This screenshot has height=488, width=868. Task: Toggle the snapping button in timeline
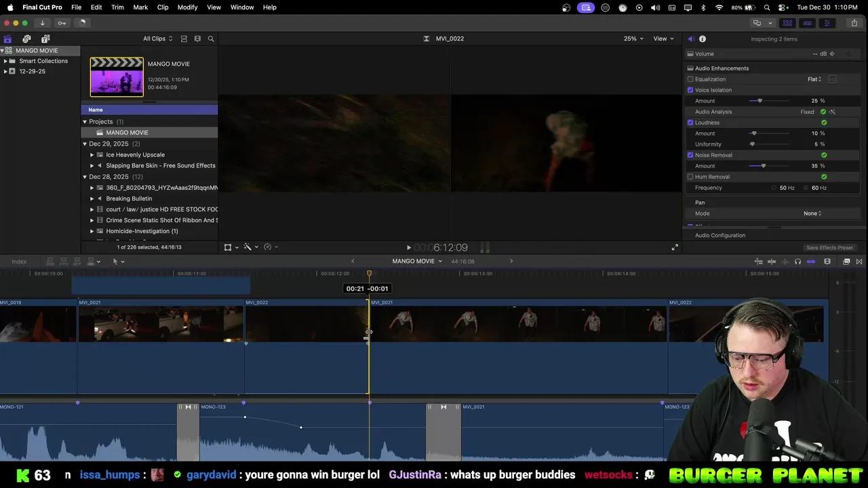click(811, 262)
